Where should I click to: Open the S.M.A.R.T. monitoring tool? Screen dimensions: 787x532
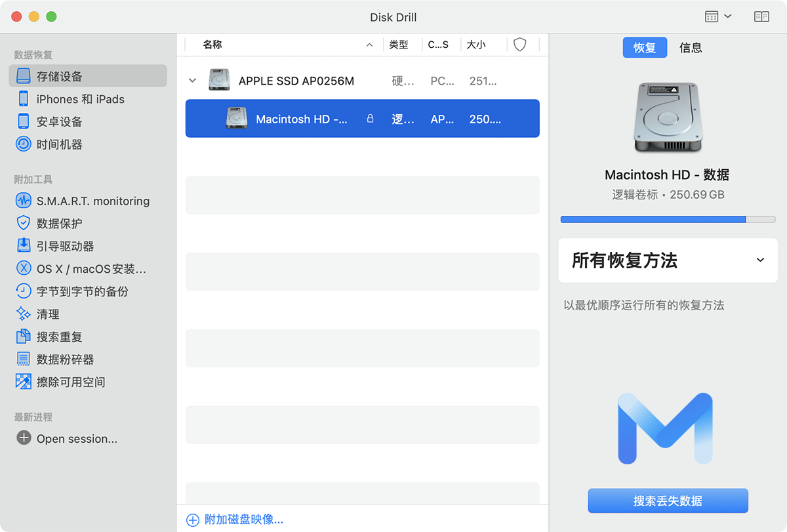tap(92, 201)
